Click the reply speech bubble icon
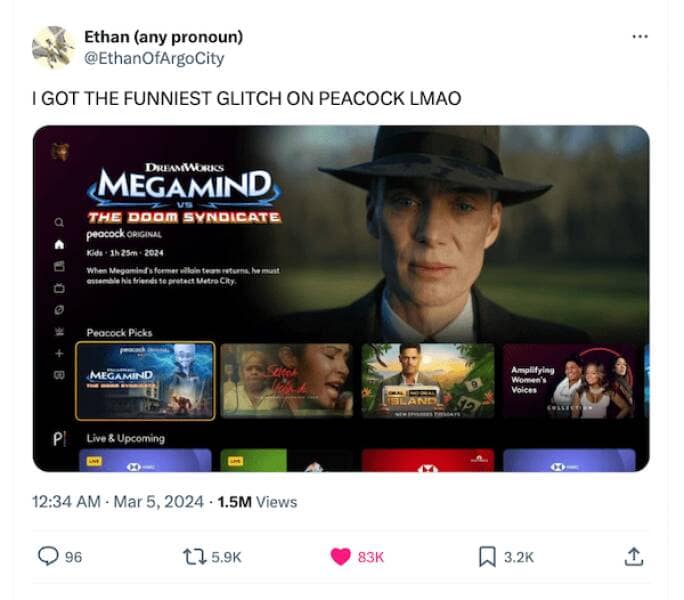Image resolution: width=684 pixels, height=600 pixels. pyautogui.click(x=48, y=556)
